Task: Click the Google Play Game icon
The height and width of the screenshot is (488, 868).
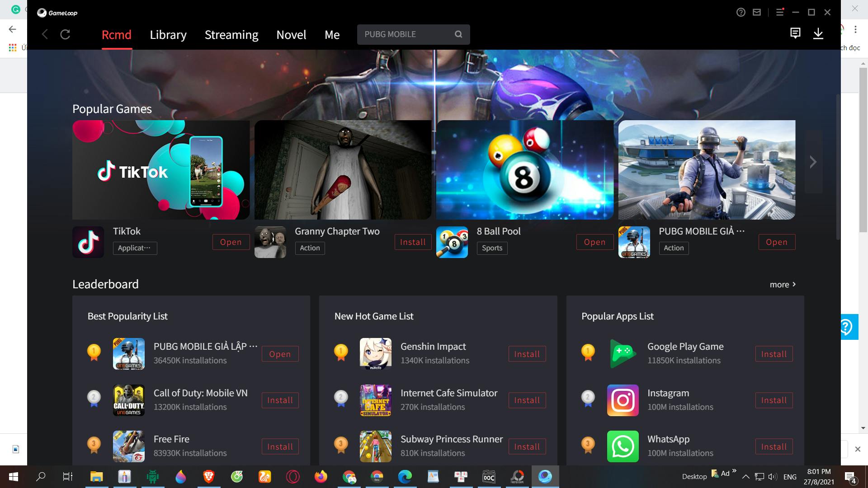Action: (x=623, y=354)
